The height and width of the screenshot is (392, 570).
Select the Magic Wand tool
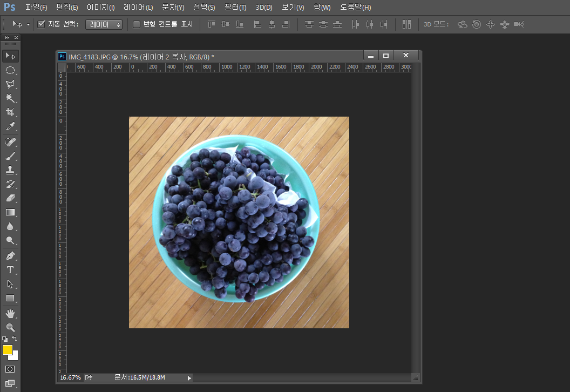[10, 98]
